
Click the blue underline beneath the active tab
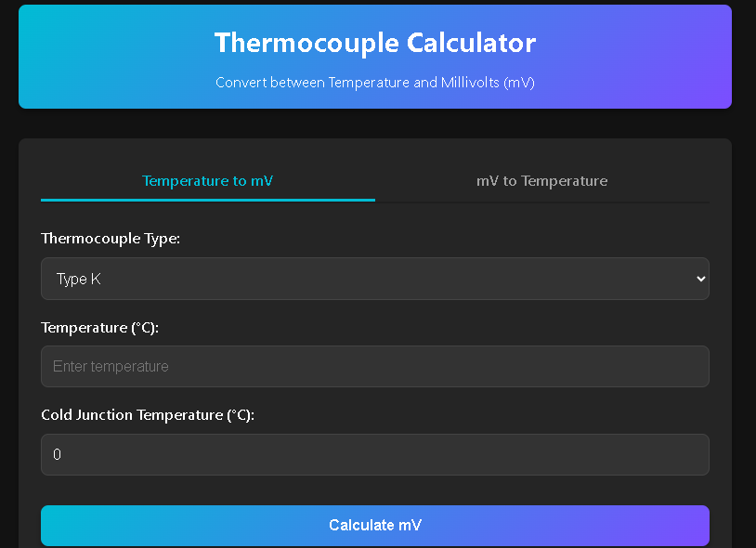pos(207,200)
